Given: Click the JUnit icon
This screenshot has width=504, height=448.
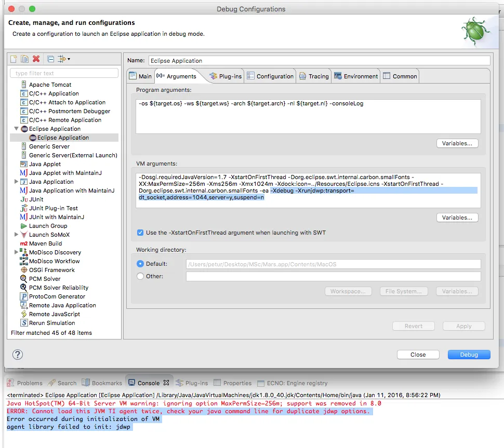Looking at the screenshot, I should [x=24, y=199].
